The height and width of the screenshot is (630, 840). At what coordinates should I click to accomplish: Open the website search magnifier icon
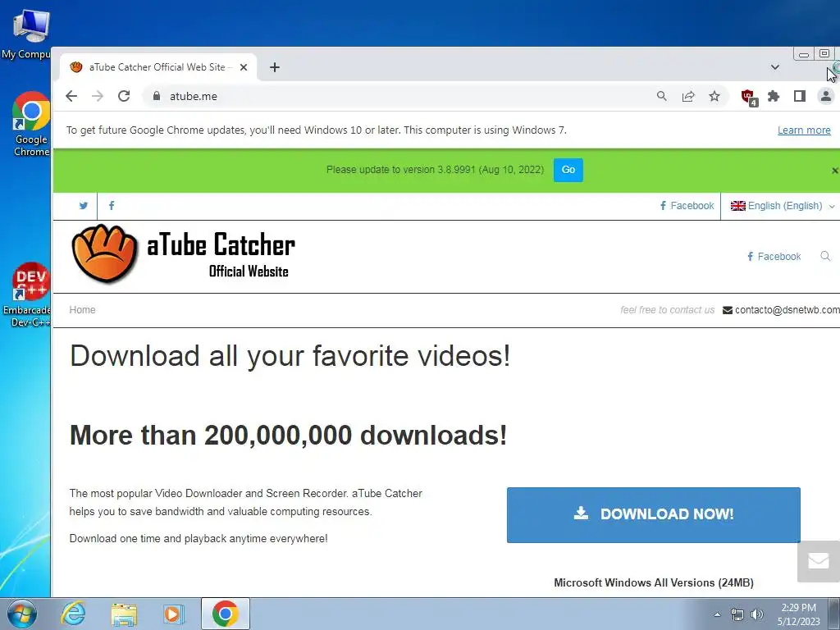coord(825,256)
